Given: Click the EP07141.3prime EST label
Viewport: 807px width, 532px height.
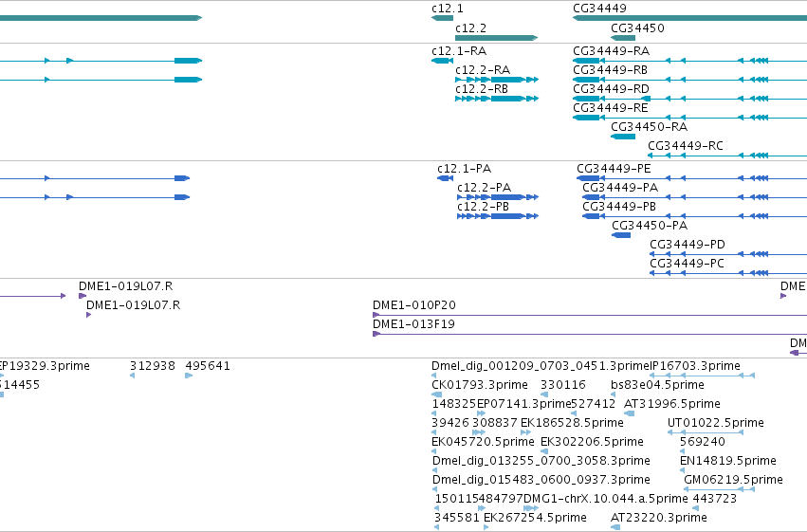Looking at the screenshot, I should [523, 404].
